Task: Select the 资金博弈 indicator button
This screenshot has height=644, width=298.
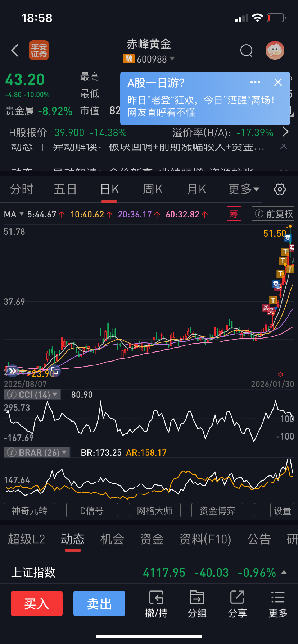Action: 217,510
